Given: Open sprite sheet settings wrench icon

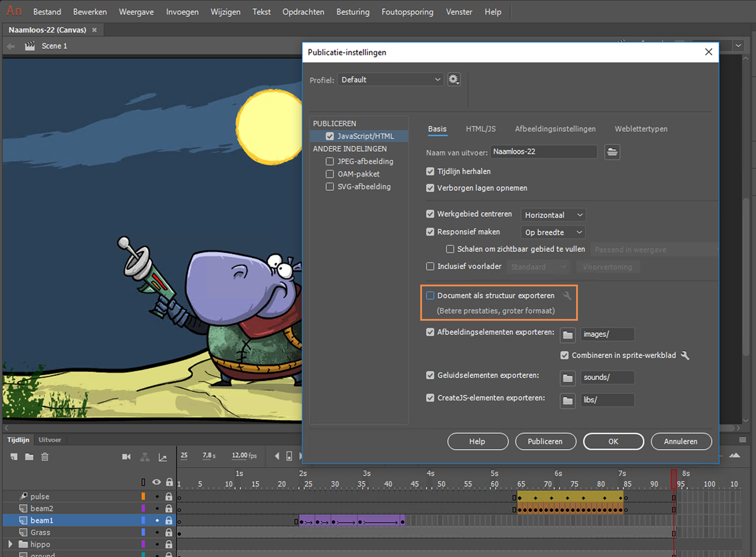Looking at the screenshot, I should click(x=685, y=355).
